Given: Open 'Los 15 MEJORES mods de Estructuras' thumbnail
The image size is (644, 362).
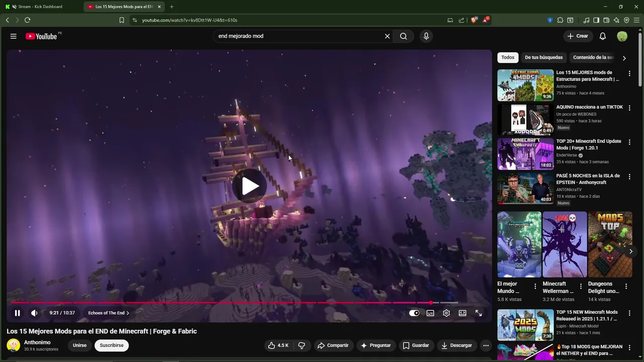Looking at the screenshot, I should pyautogui.click(x=525, y=85).
